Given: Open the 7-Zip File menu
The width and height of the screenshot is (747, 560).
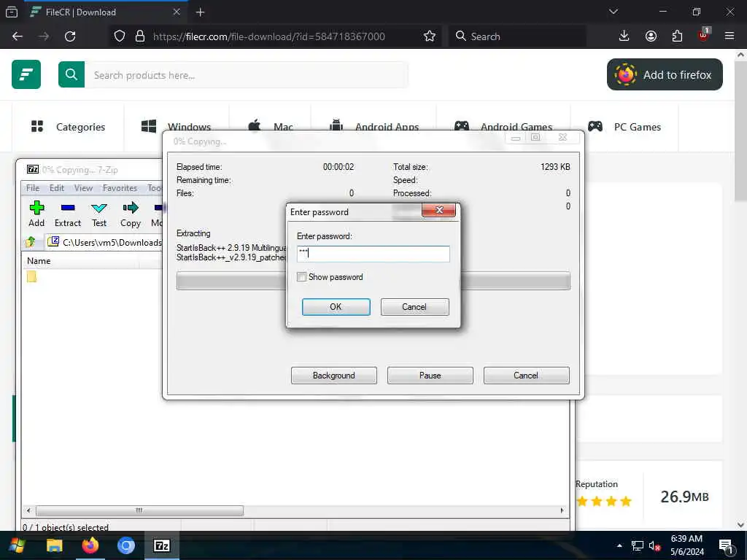Looking at the screenshot, I should (x=33, y=188).
